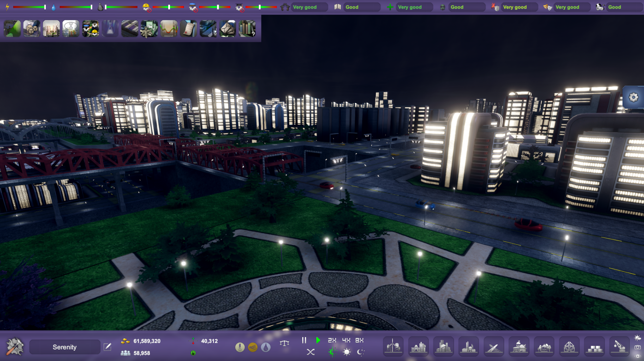Pause the game simulation
This screenshot has width=644, height=361.
coord(304,340)
